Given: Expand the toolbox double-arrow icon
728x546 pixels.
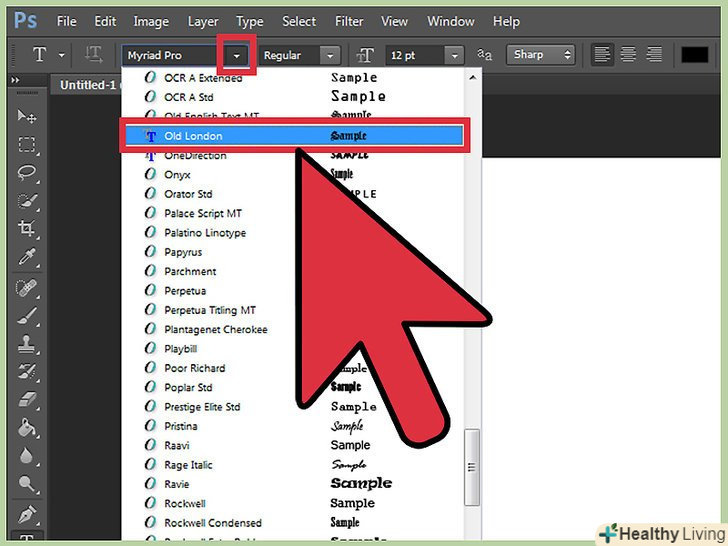Looking at the screenshot, I should coord(15,80).
